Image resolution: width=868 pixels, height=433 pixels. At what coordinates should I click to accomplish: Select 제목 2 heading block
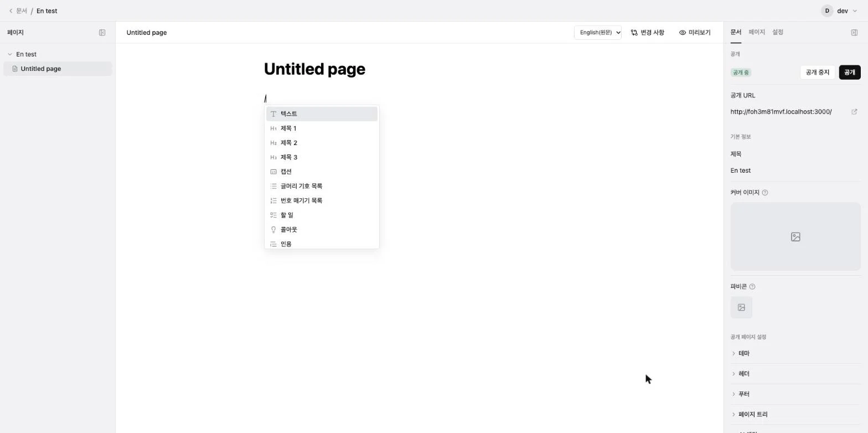click(x=322, y=143)
